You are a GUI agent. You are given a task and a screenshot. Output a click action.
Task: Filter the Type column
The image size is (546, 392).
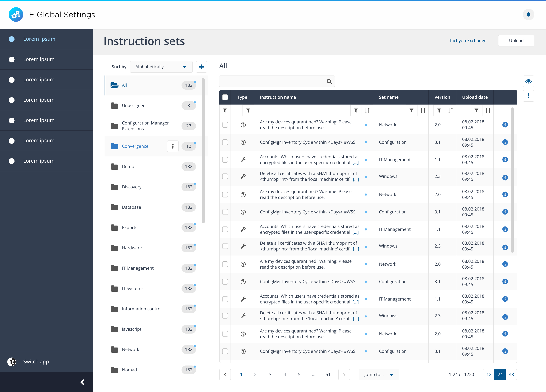[x=248, y=111]
